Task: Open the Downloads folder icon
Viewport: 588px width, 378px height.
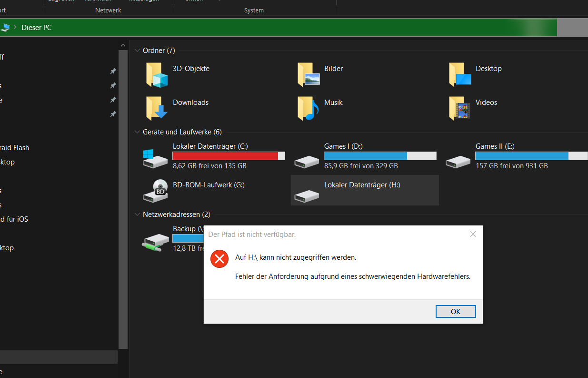Action: point(157,109)
